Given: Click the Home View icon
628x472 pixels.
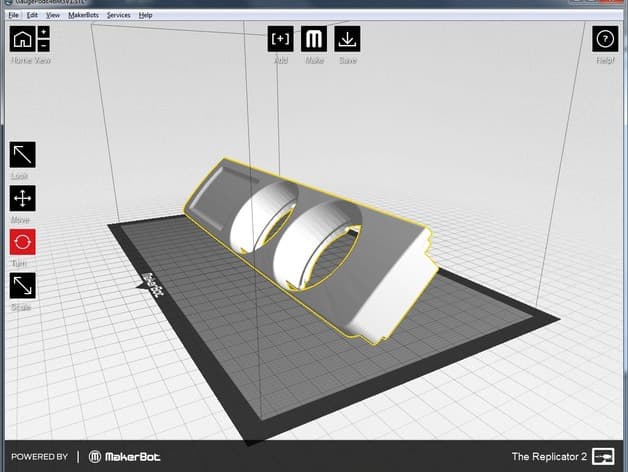Looking at the screenshot, I should [x=22, y=39].
